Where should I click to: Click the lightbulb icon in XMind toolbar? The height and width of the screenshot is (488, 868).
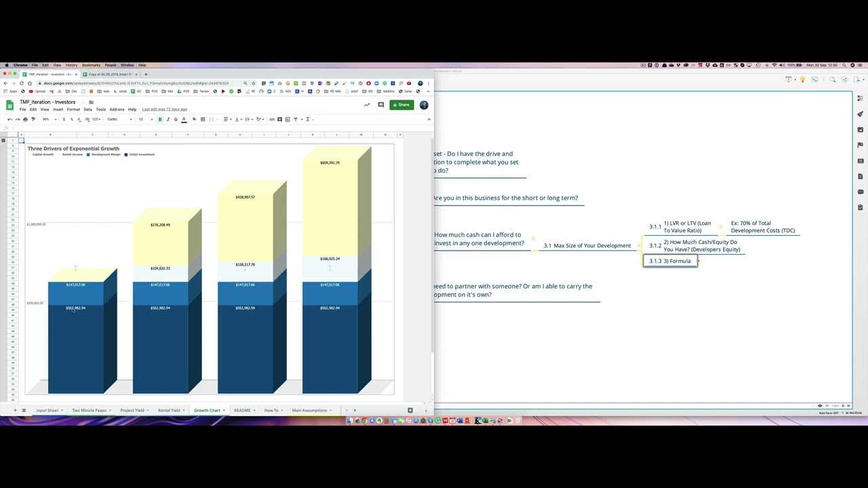click(x=802, y=79)
